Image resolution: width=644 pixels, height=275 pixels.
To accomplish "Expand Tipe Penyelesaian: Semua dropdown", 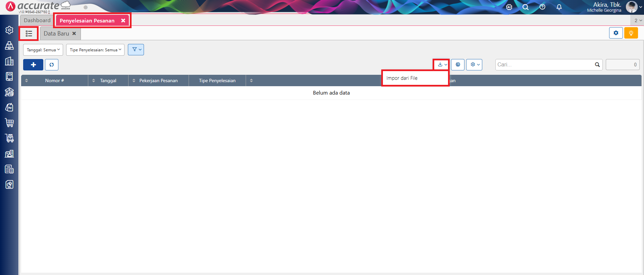I will (95, 50).
